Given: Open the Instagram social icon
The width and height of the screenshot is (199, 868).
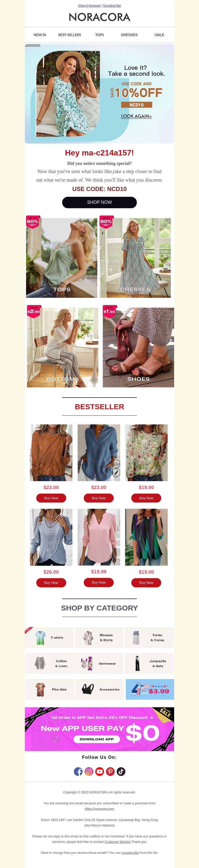Looking at the screenshot, I should click(89, 771).
